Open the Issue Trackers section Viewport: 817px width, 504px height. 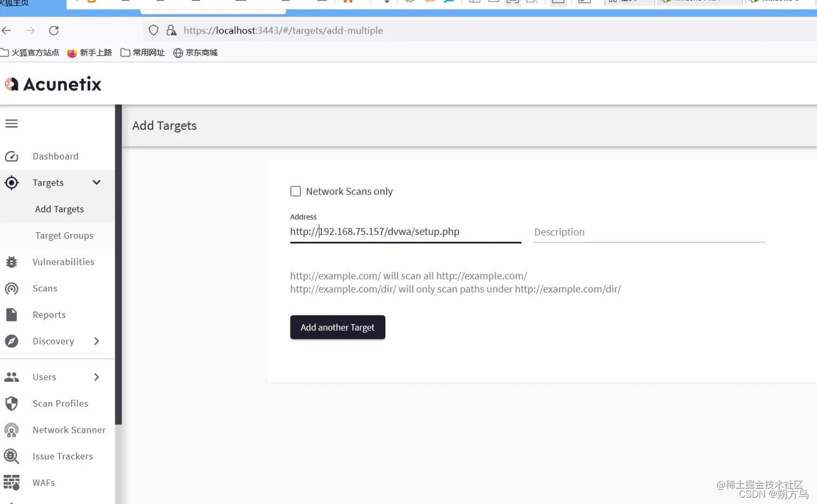pyautogui.click(x=63, y=456)
